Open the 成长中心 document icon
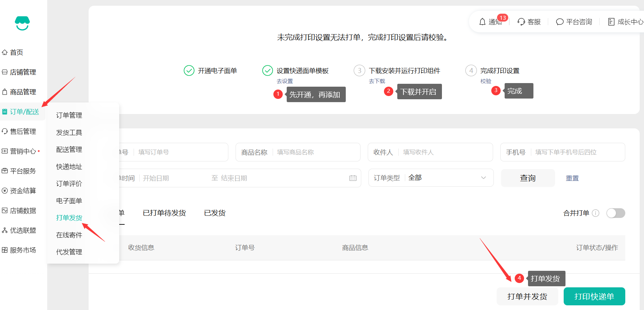The image size is (644, 310). click(611, 22)
